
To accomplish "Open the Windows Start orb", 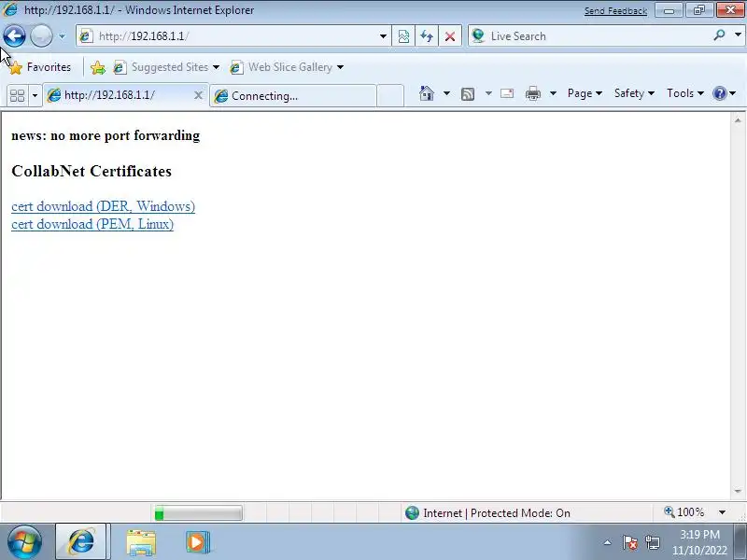I will [24, 541].
